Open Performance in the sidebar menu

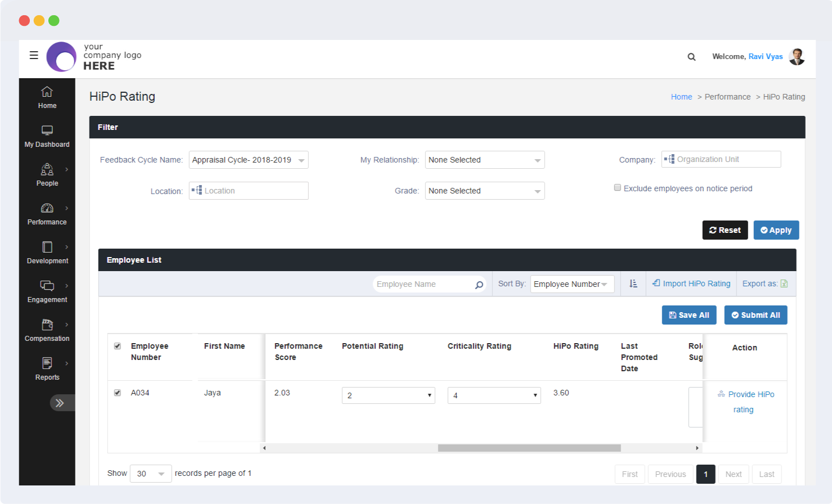[47, 214]
